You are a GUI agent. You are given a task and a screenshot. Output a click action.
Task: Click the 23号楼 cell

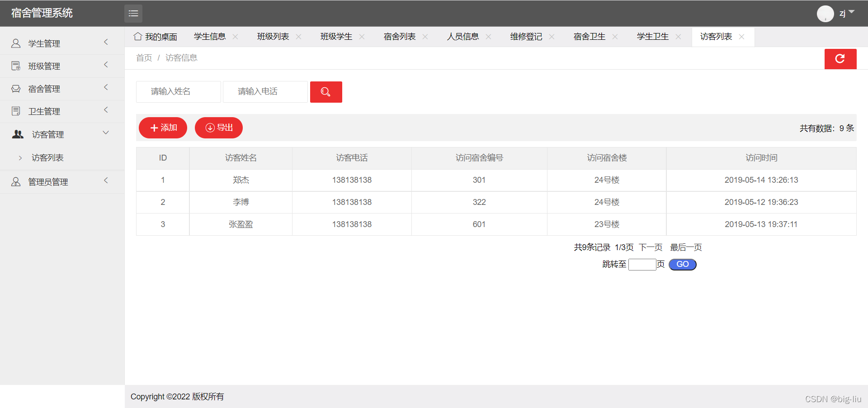click(607, 224)
